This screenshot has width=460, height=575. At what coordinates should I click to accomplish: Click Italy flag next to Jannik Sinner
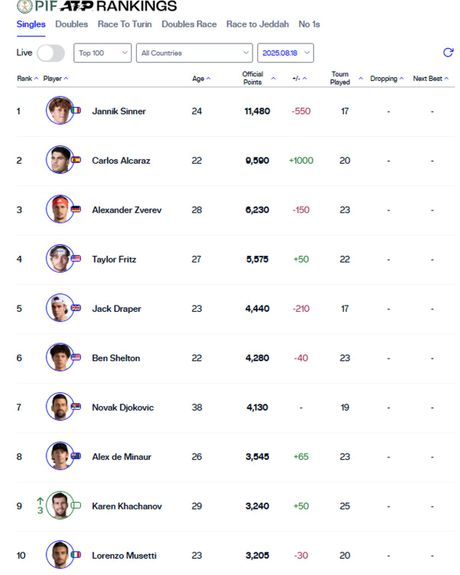click(76, 110)
